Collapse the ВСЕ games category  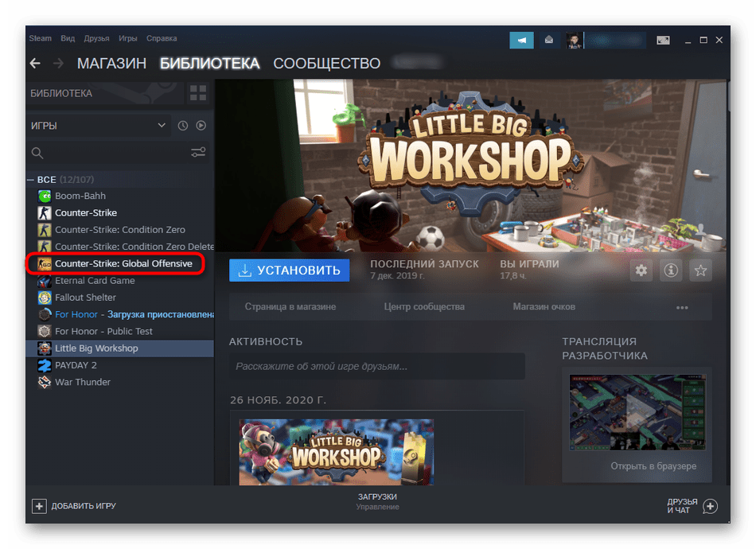coord(31,180)
